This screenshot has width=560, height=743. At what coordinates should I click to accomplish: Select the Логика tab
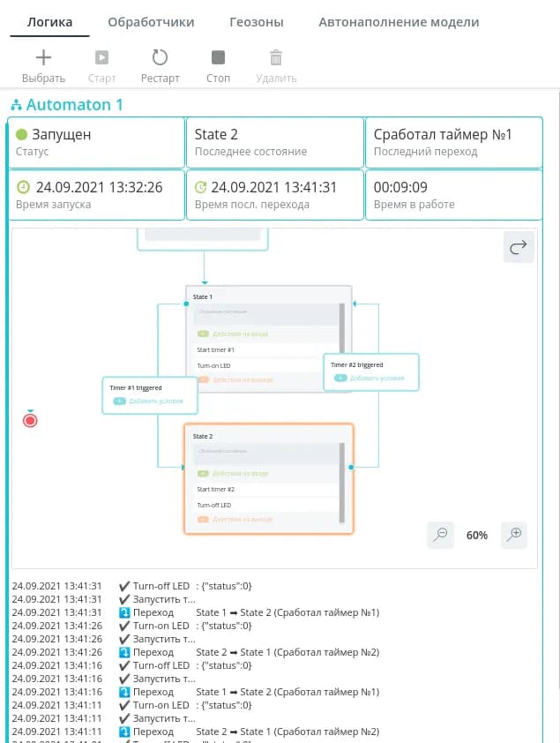(49, 22)
